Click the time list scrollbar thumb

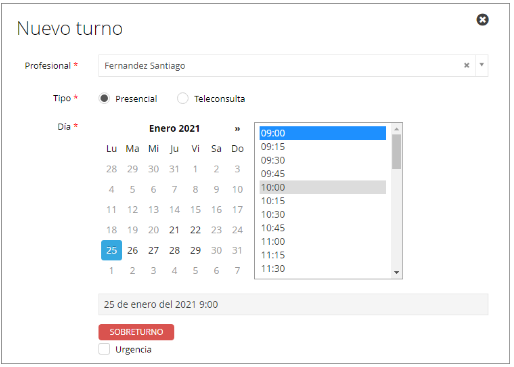[396, 152]
